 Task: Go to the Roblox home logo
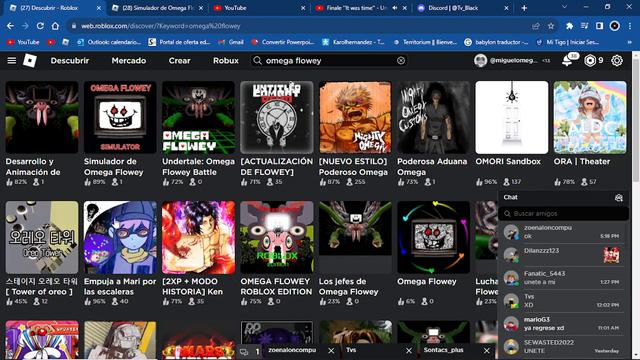(x=30, y=60)
